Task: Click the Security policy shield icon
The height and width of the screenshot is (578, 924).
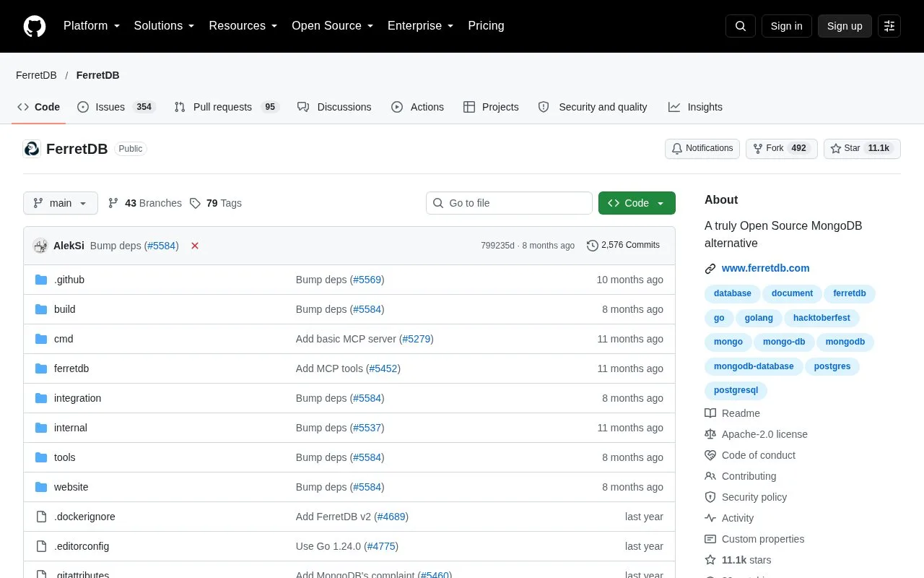Action: (x=710, y=497)
